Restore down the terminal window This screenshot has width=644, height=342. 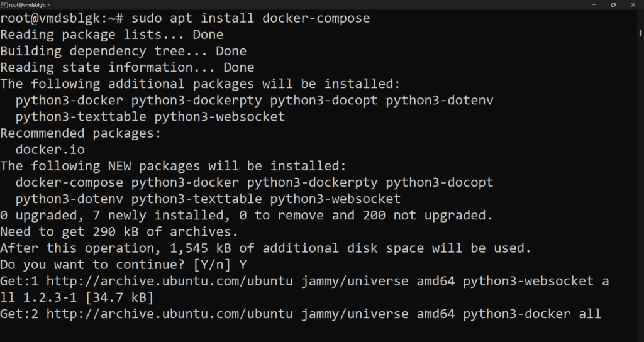tap(613, 4)
